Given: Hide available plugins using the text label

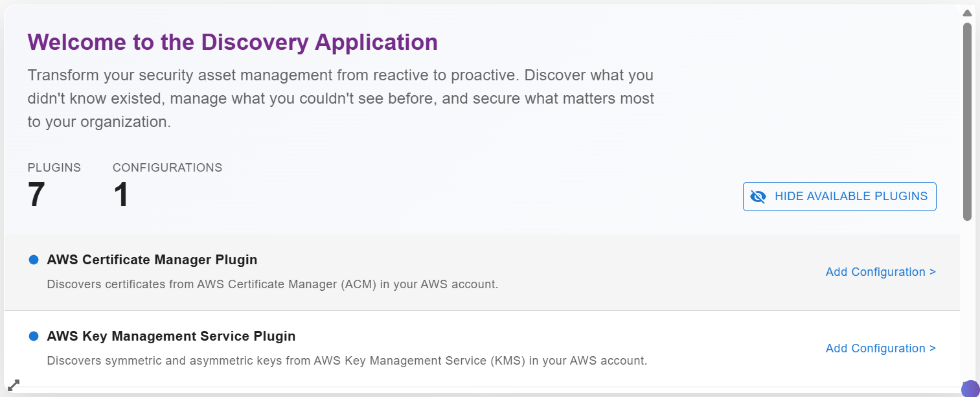Looking at the screenshot, I should 850,196.
